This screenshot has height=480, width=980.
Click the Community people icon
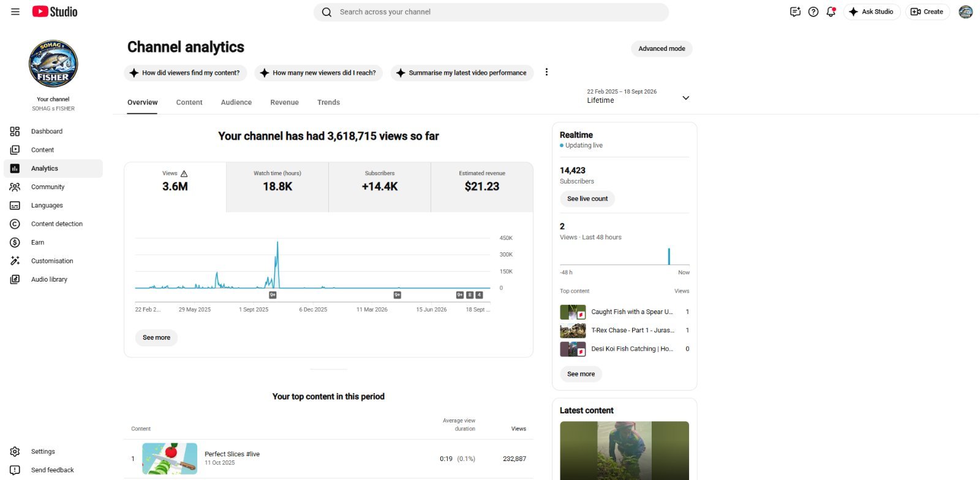click(15, 187)
